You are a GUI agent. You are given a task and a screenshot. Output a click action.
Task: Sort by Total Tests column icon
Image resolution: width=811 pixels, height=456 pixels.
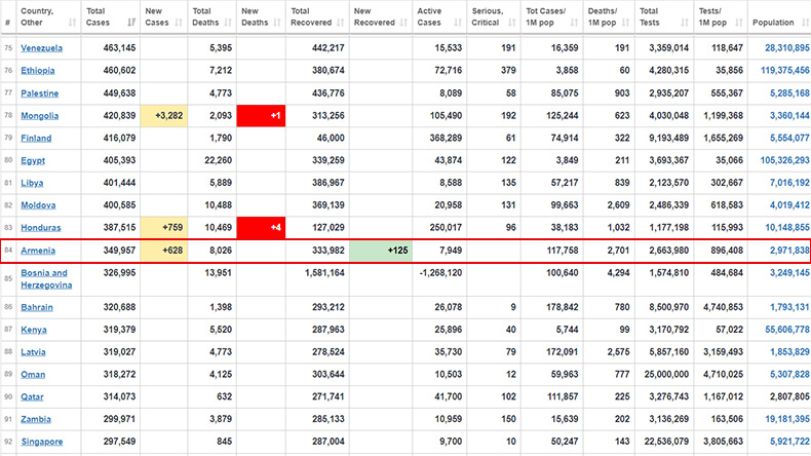[x=685, y=22]
